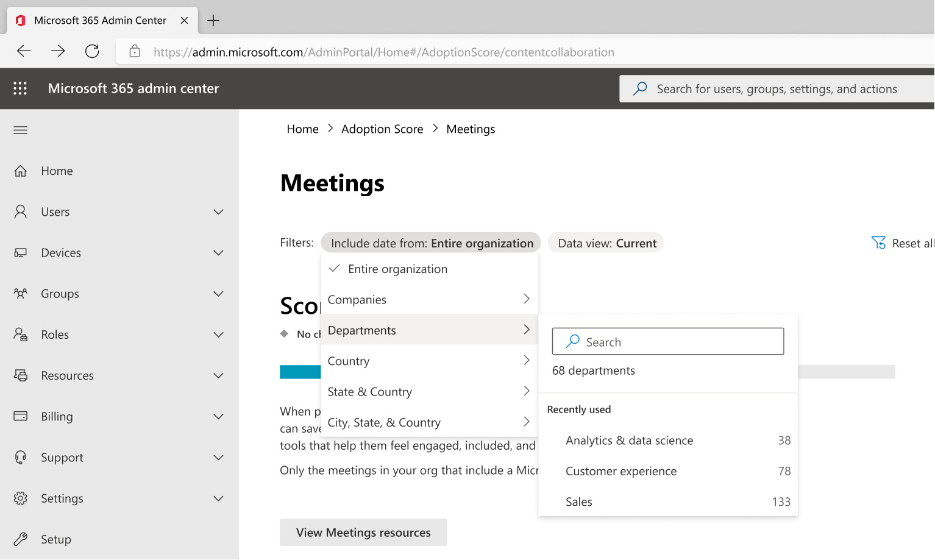Click the Home breadcrumb link
This screenshot has width=935, height=560.
click(x=302, y=129)
